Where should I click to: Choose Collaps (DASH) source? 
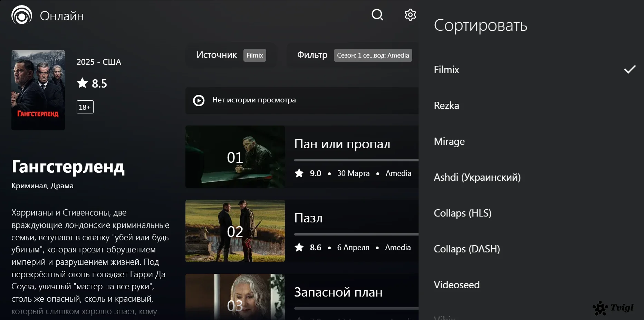point(531,249)
